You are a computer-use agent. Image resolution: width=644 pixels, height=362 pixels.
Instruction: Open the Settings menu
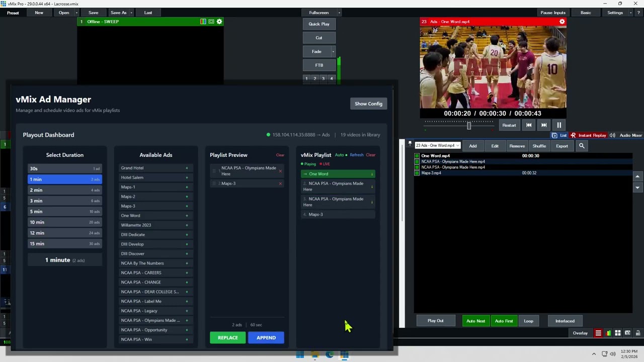615,13
